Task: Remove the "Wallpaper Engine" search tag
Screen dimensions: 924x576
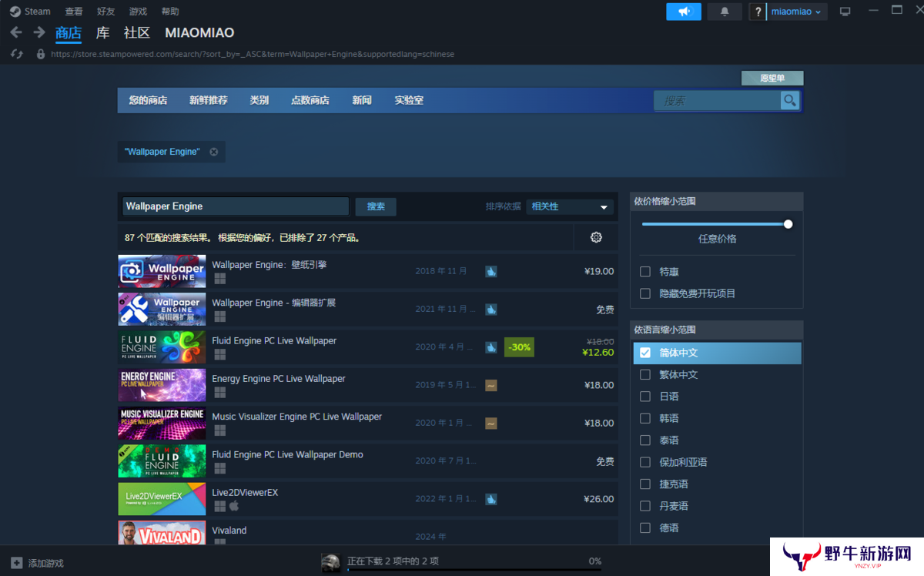Action: pyautogui.click(x=214, y=152)
